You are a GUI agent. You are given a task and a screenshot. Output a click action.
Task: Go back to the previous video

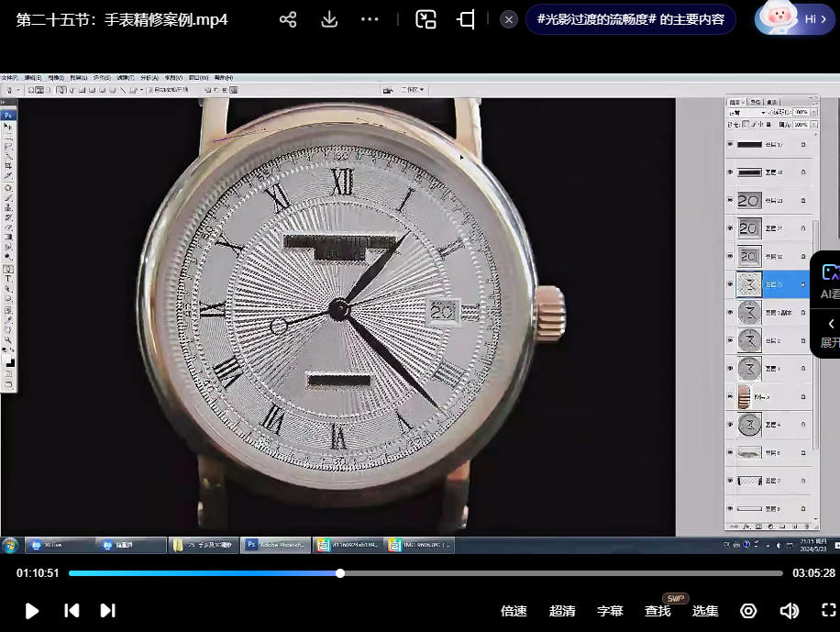[x=72, y=611]
